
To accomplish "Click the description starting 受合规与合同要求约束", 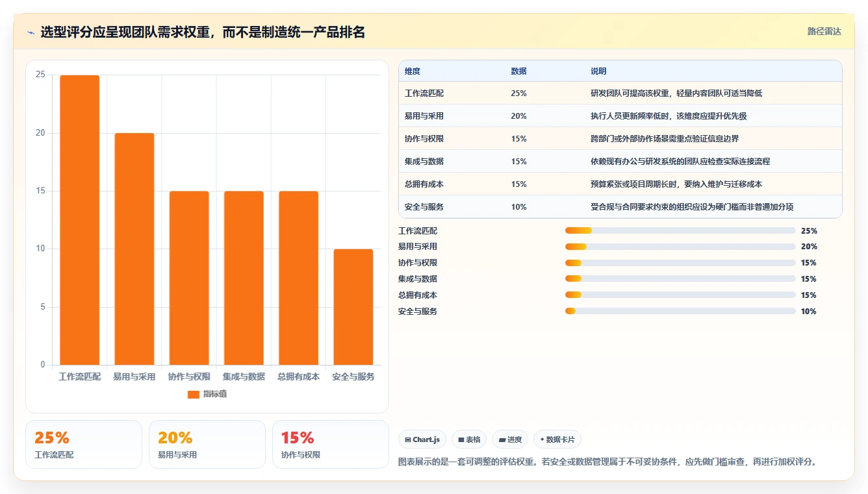I will pos(692,207).
